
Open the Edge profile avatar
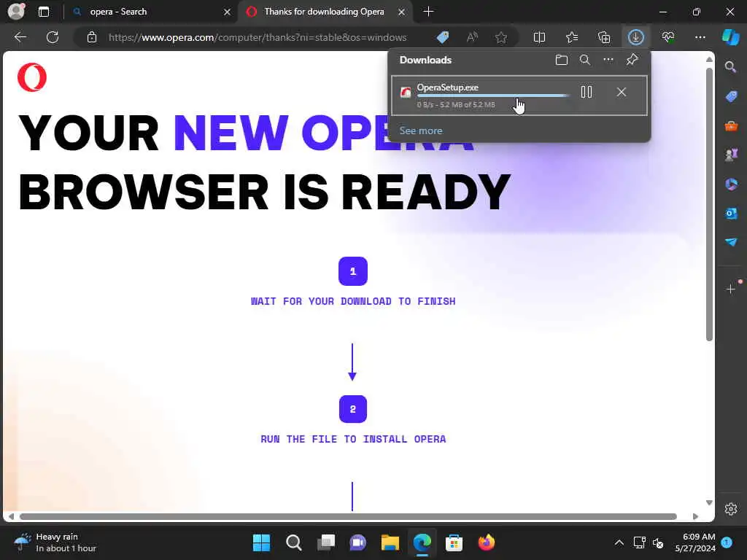(x=17, y=12)
